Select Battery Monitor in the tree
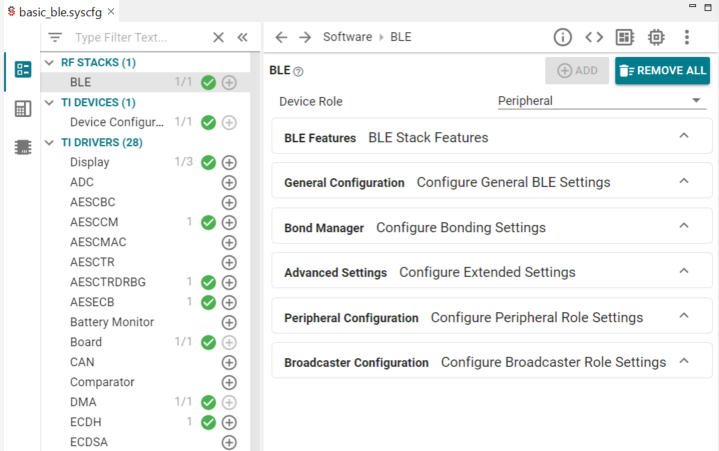 (112, 322)
